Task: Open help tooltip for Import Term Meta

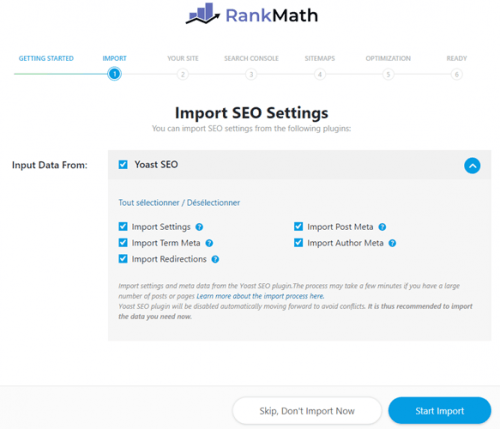Action: click(209, 243)
